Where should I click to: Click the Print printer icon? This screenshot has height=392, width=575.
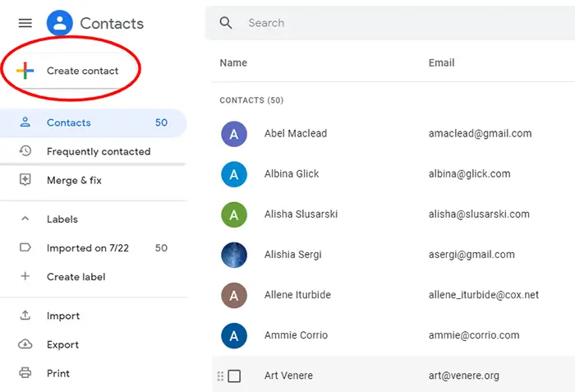[x=25, y=373]
